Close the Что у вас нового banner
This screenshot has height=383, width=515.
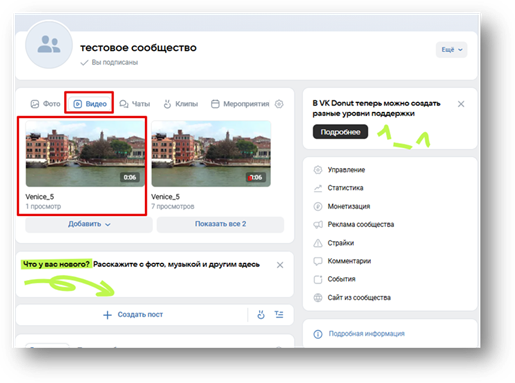coord(280,265)
